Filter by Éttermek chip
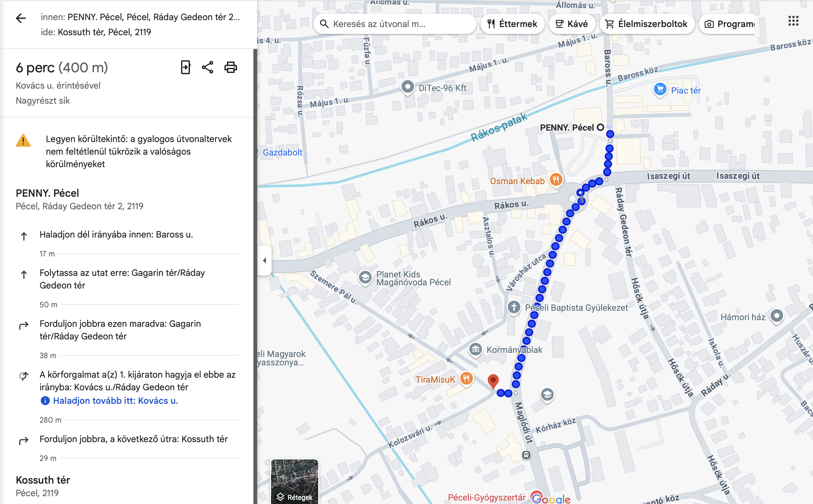813x504 pixels. 512,24
